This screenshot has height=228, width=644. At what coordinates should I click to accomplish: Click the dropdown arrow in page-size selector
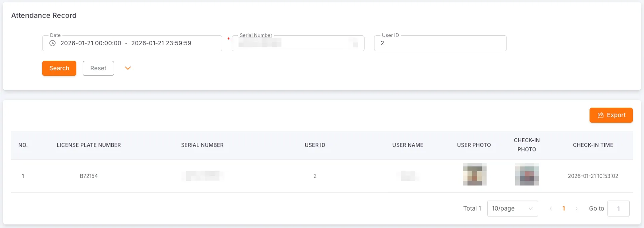(x=530, y=209)
